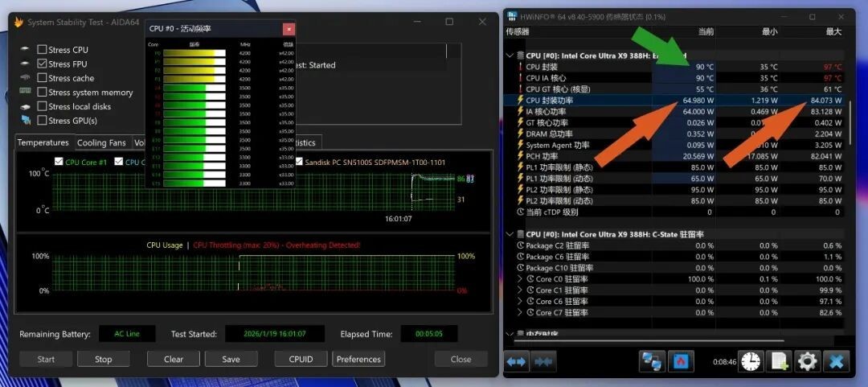Click the log file with plus icon
The height and width of the screenshot is (387, 868).
[x=779, y=361]
